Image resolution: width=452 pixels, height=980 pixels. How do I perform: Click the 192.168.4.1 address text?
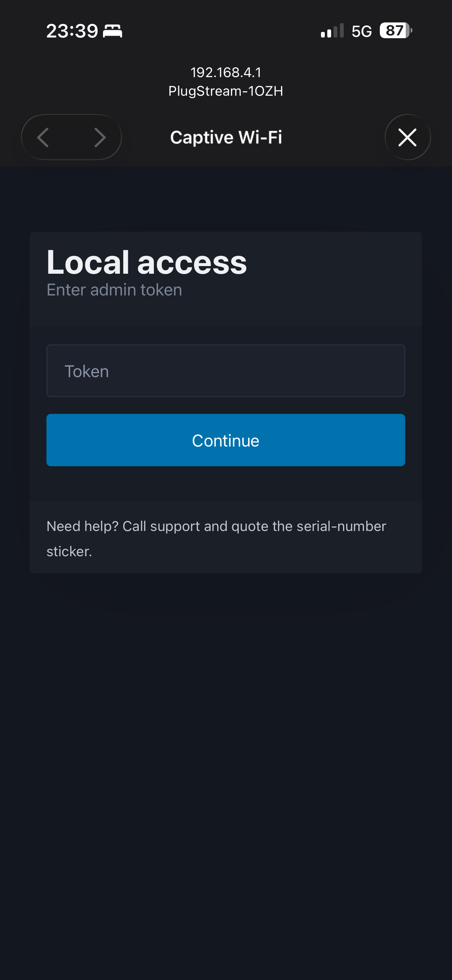coord(226,72)
